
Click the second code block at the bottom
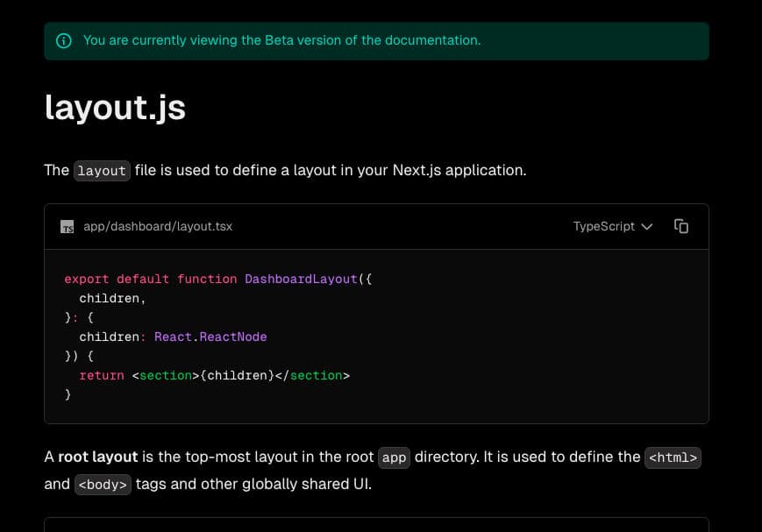tap(376, 526)
